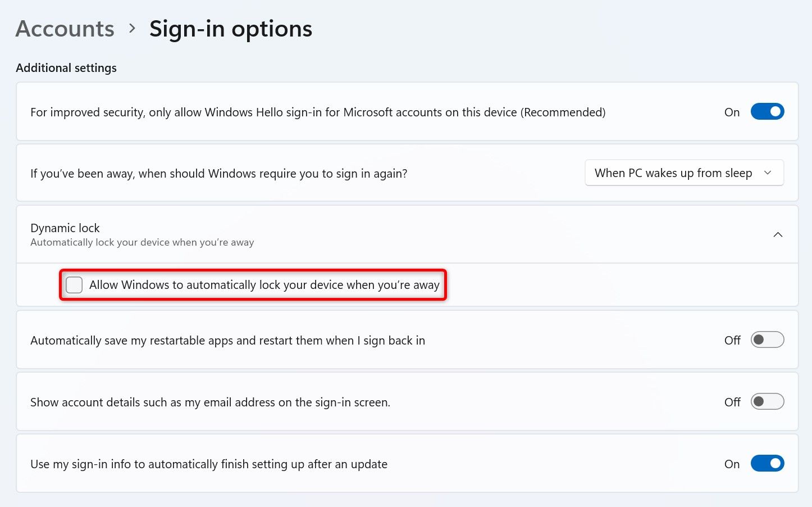812x507 pixels.
Task: Click the dropdown arrow beside sleep option
Action: [768, 173]
